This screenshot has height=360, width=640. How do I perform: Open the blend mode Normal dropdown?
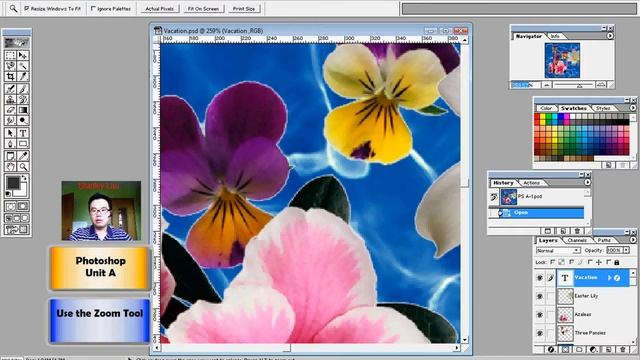point(558,250)
